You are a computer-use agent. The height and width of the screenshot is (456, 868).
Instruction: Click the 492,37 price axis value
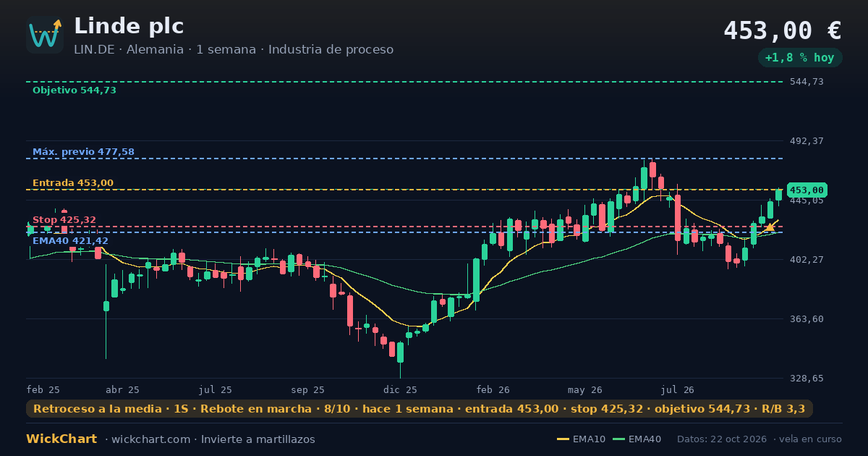click(807, 140)
